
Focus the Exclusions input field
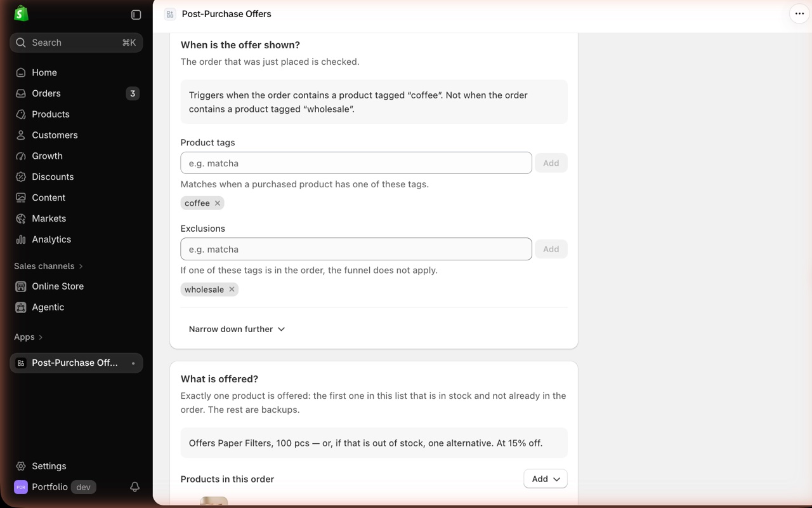click(x=356, y=249)
